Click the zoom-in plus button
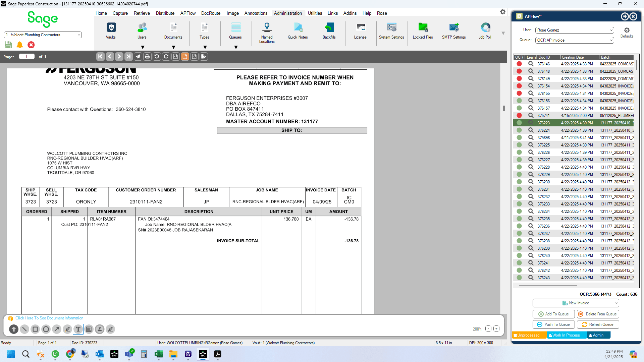Viewport: 644px width, 362px height. click(x=496, y=329)
